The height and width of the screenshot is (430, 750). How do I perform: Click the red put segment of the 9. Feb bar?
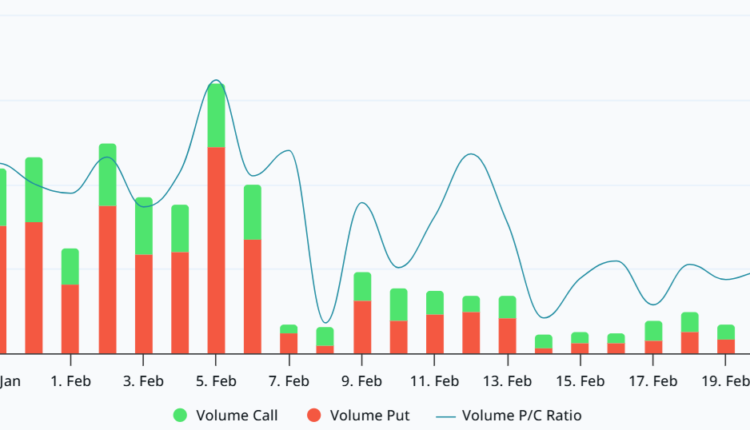point(362,326)
